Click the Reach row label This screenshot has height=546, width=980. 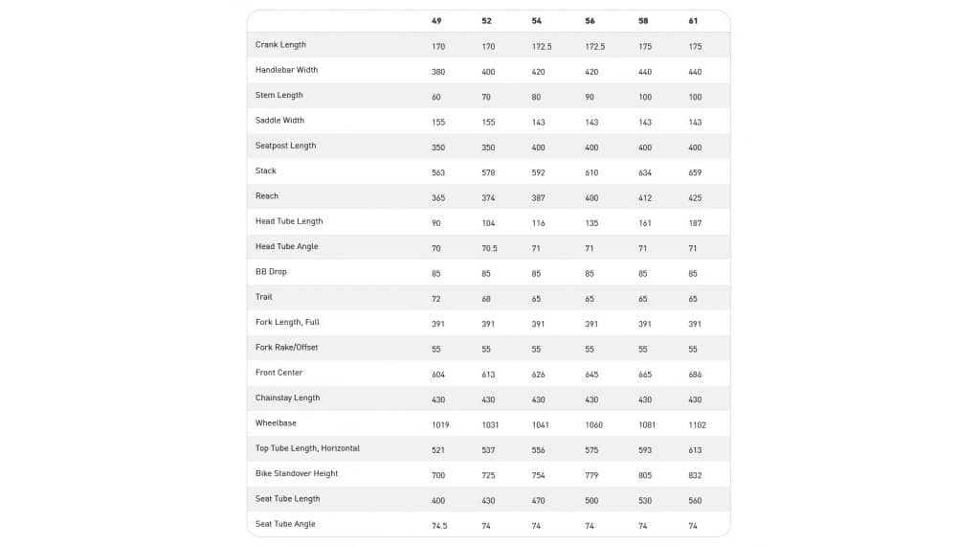click(x=267, y=196)
